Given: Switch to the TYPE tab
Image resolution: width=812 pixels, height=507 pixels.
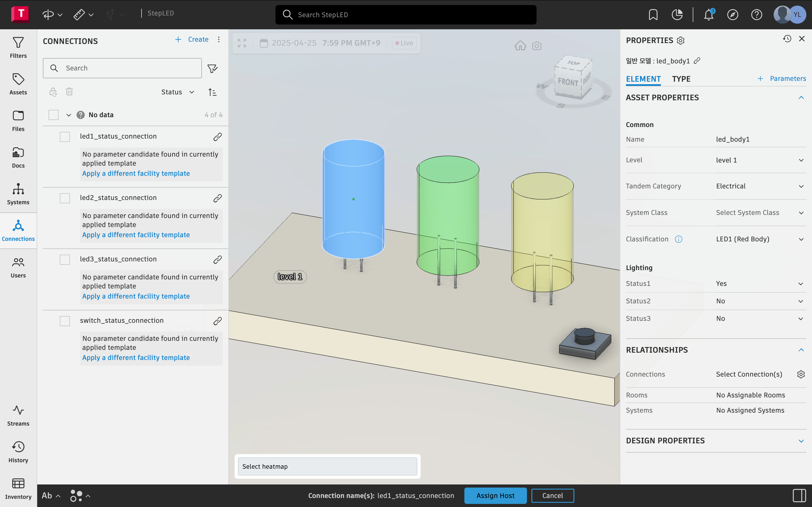Looking at the screenshot, I should pyautogui.click(x=681, y=79).
